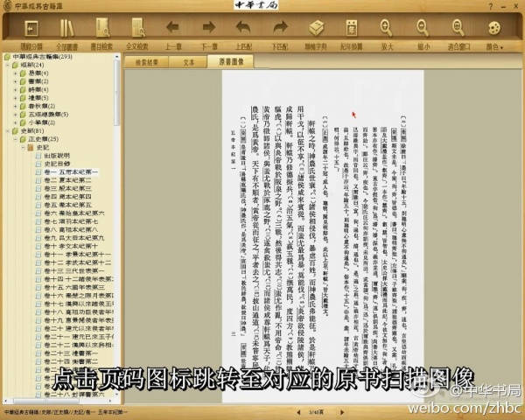Switch to the 文本 text tab
This screenshot has height=420, width=525.
tap(189, 62)
